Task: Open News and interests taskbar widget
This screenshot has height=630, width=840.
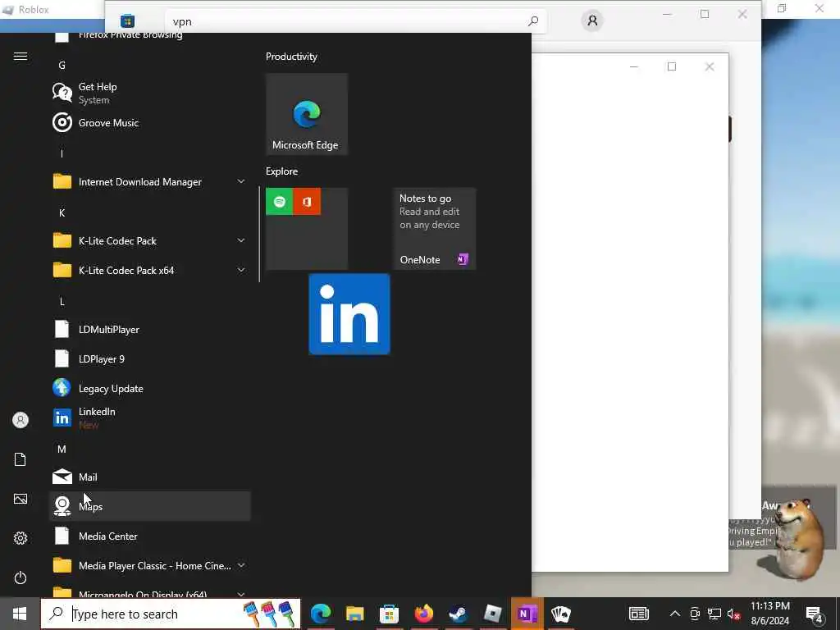Action: tap(638, 614)
